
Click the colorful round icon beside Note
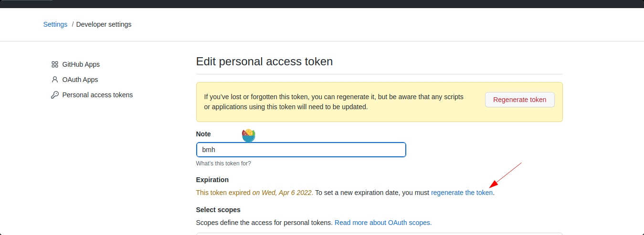[248, 135]
